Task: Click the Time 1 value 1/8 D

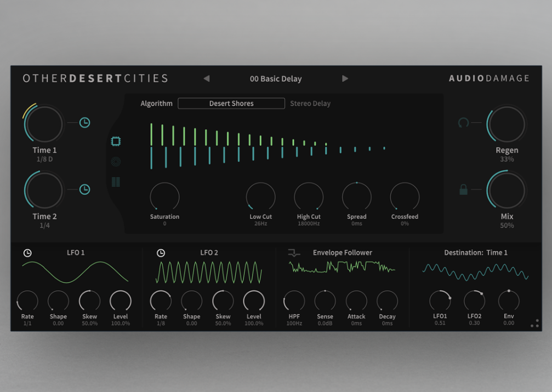Action: point(45,159)
